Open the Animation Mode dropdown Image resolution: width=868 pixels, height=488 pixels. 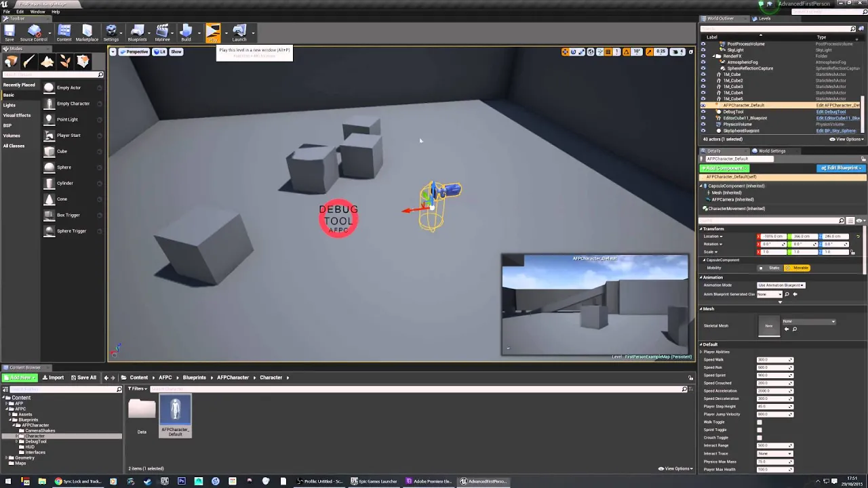point(781,285)
